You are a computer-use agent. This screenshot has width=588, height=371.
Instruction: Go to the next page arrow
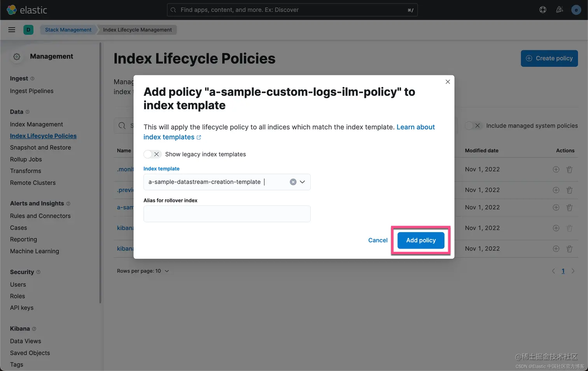(573, 271)
